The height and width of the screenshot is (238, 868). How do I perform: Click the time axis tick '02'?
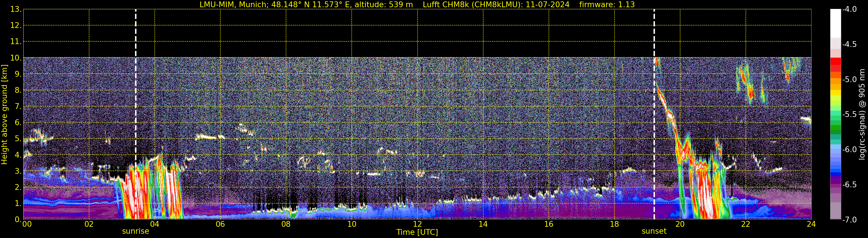tap(89, 224)
